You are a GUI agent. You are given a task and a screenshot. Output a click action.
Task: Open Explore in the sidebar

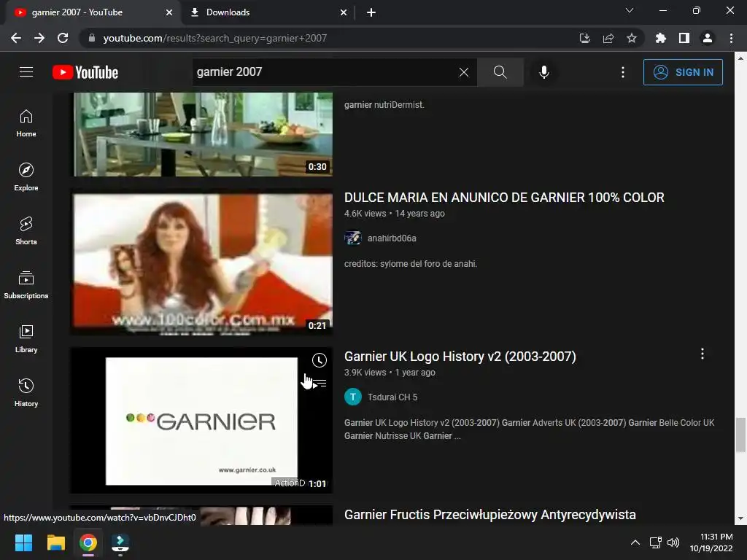tap(26, 177)
